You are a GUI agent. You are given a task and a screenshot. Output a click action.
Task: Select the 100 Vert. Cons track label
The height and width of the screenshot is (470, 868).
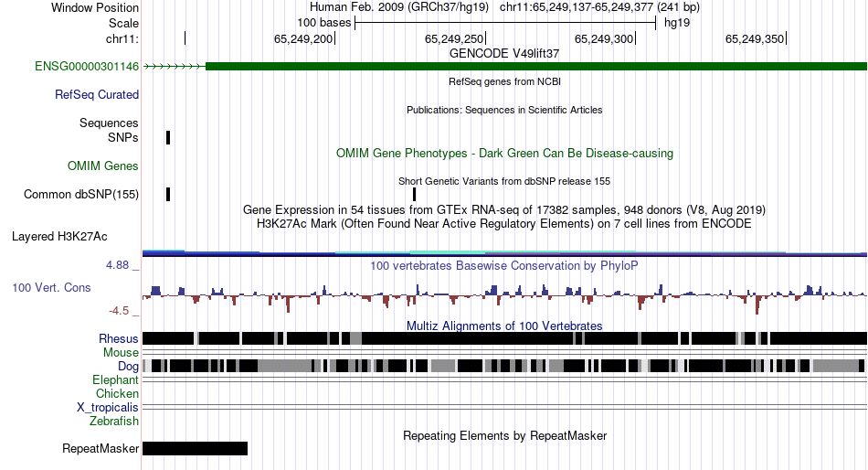(51, 288)
